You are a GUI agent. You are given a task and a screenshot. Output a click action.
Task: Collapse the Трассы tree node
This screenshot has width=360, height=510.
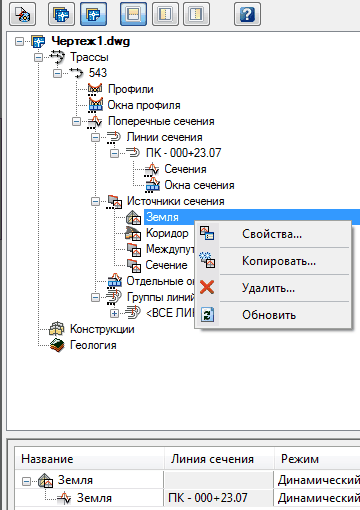[x=39, y=57]
